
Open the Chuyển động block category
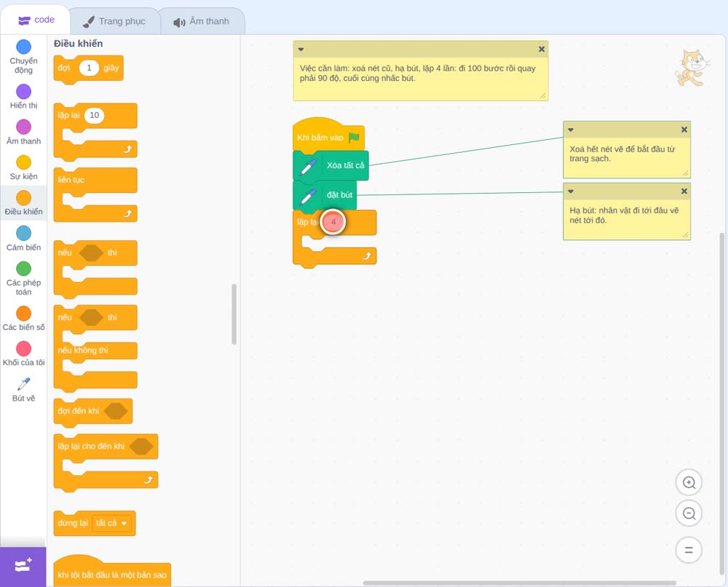pyautogui.click(x=23, y=57)
